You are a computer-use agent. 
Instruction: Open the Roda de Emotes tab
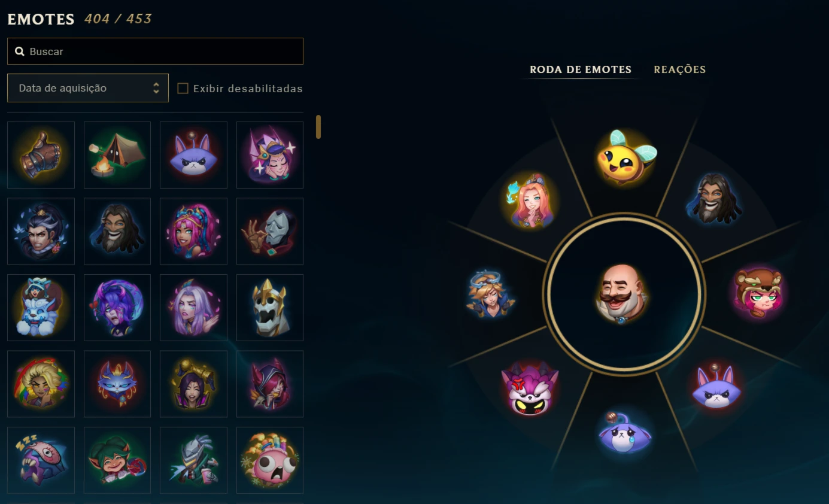pyautogui.click(x=581, y=69)
